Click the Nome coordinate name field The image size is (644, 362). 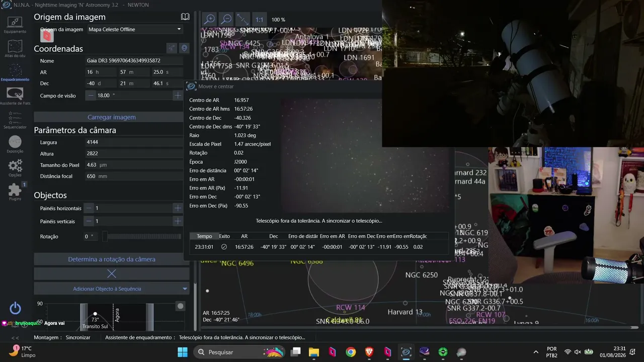(x=134, y=61)
